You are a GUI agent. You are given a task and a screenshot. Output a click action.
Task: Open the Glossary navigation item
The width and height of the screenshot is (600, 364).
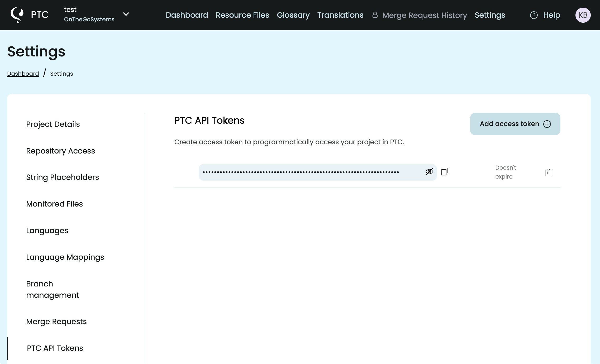click(293, 15)
